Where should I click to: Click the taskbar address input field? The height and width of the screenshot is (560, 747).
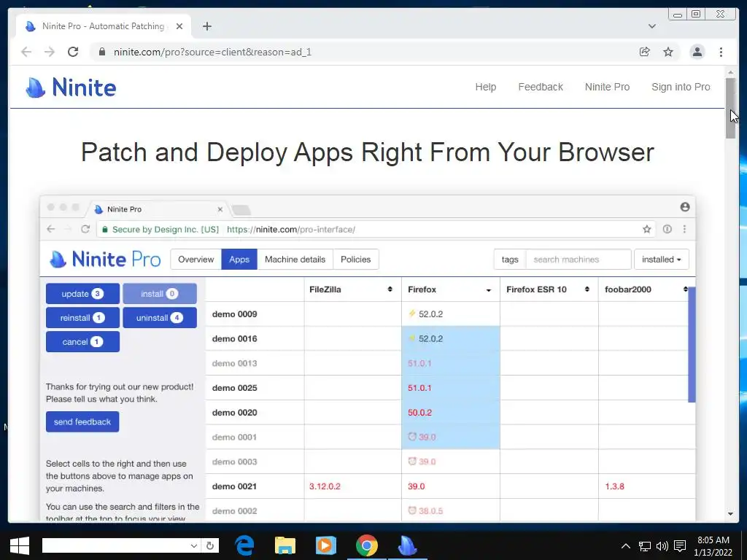(x=116, y=545)
